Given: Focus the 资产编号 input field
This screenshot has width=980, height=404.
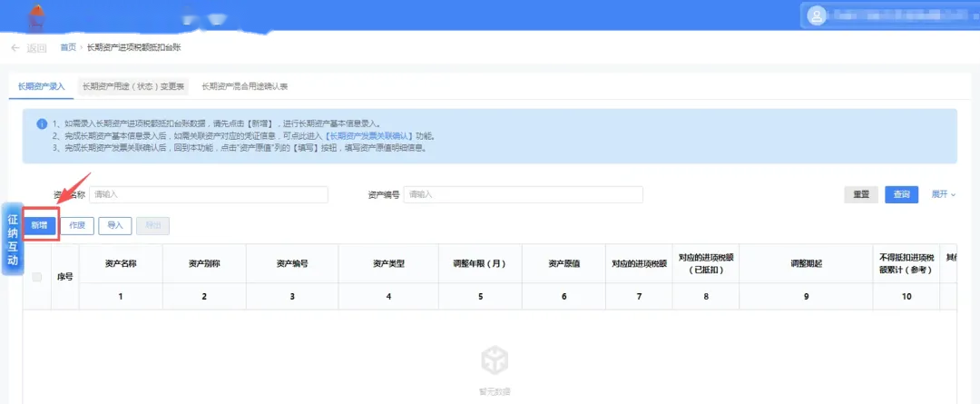Looking at the screenshot, I should click(524, 194).
